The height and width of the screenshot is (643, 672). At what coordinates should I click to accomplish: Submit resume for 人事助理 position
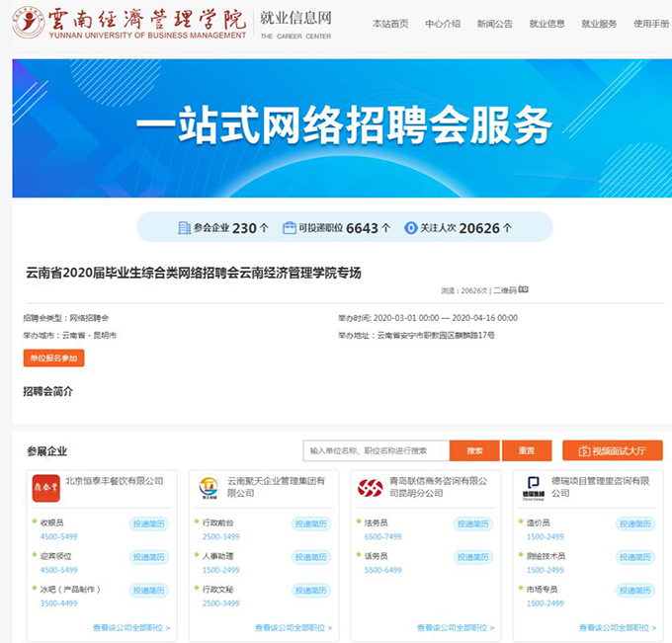[310, 557]
